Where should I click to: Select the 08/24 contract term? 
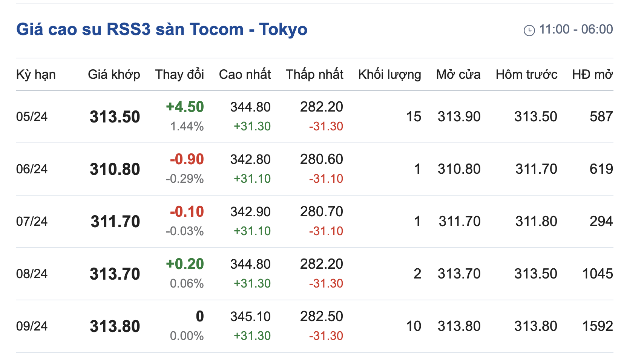click(x=32, y=274)
